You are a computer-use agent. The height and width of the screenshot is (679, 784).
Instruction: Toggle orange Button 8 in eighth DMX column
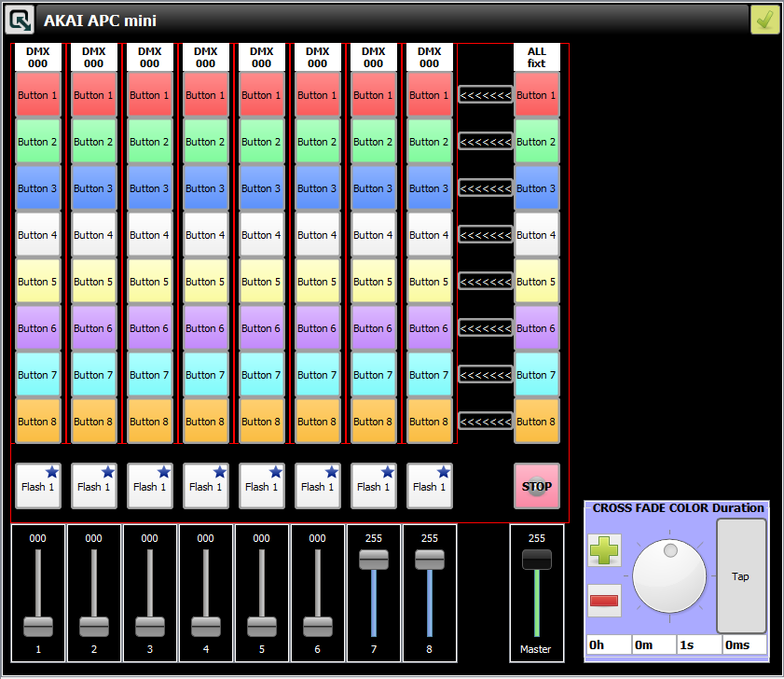[x=430, y=422]
